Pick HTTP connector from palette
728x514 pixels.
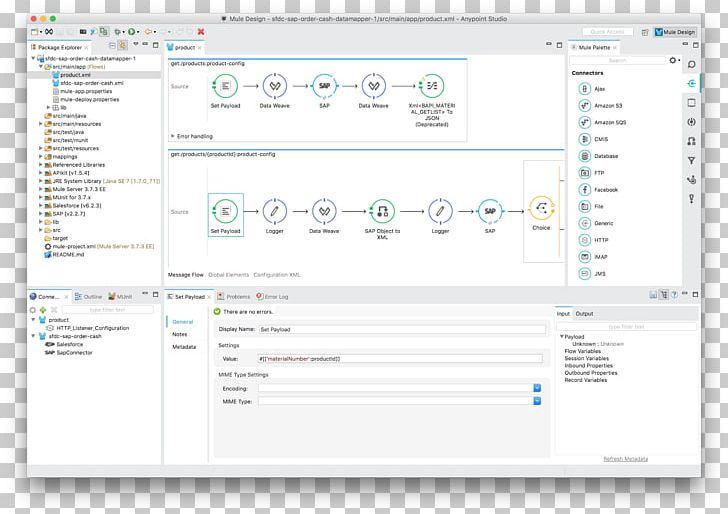593,240
